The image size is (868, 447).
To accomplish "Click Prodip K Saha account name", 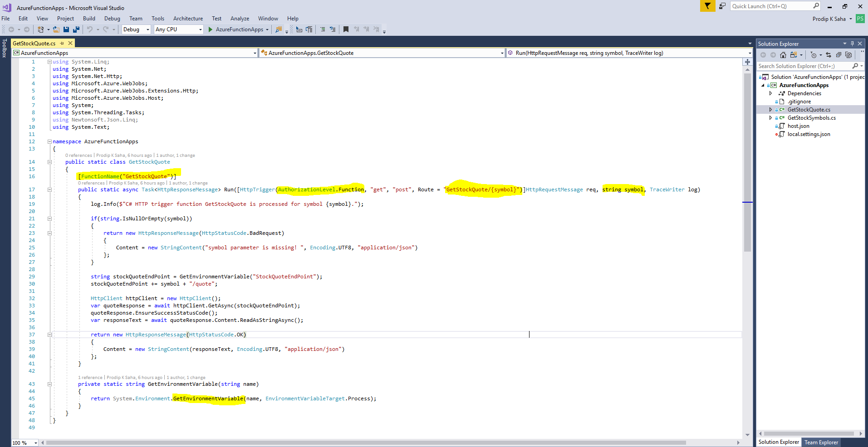I will tap(829, 19).
